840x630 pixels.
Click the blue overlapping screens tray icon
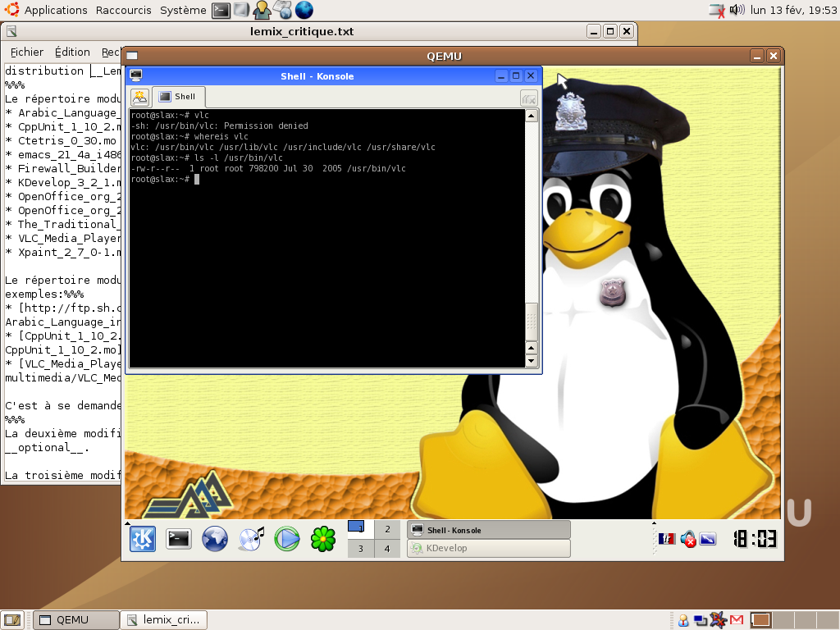click(700, 620)
